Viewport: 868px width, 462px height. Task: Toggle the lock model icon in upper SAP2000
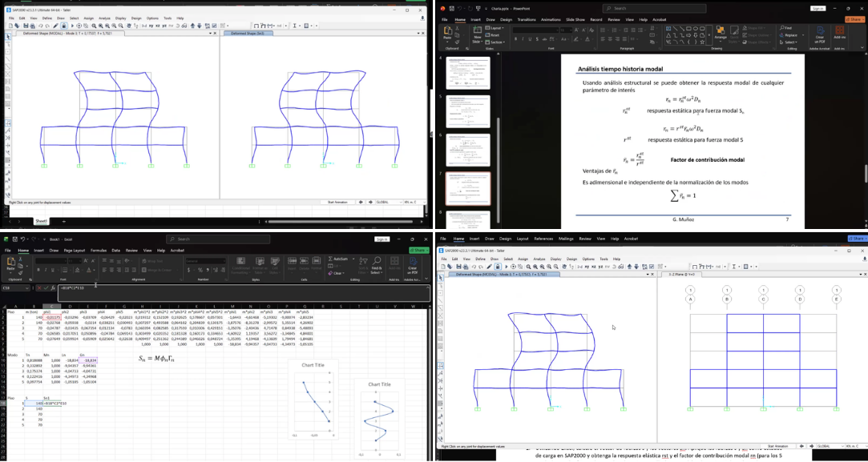(64, 26)
